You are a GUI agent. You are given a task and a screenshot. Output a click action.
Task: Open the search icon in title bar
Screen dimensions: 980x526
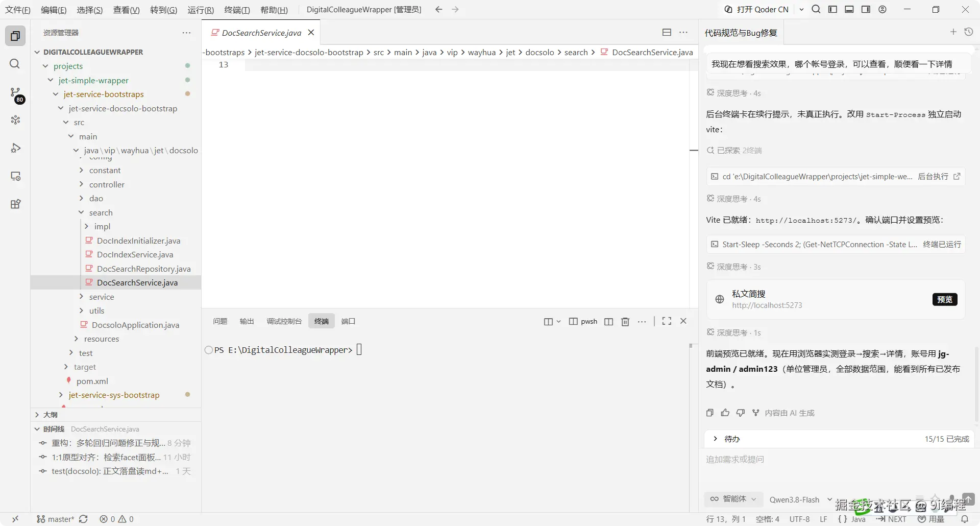(816, 9)
